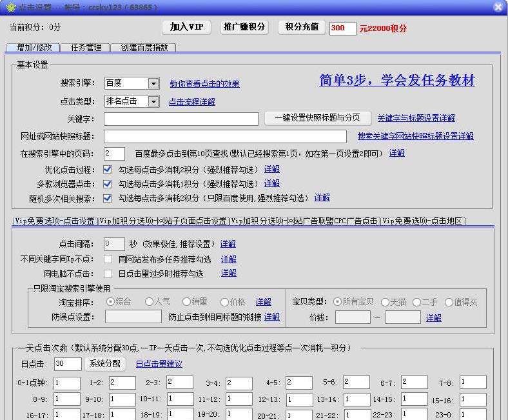Disable the 随机多次相关搜索 checkbox

tap(108, 198)
